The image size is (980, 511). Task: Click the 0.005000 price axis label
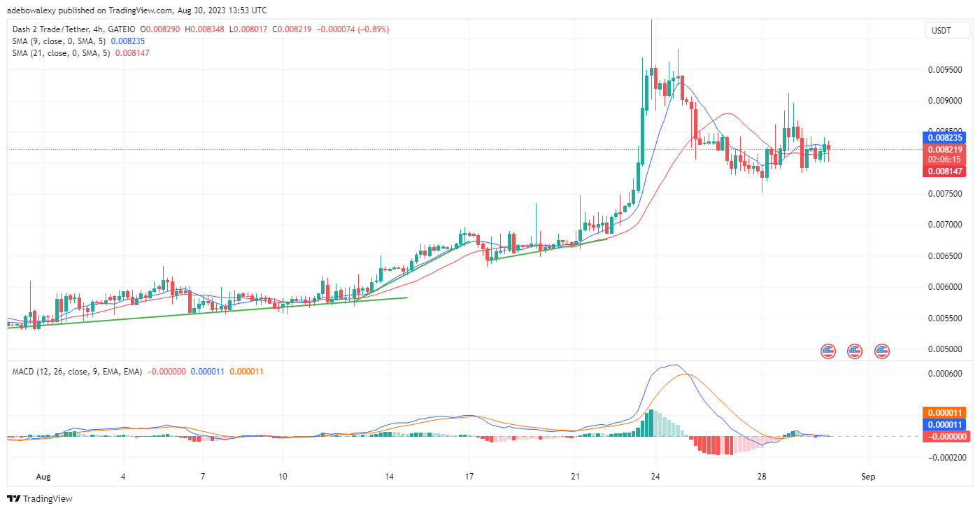[x=945, y=349]
